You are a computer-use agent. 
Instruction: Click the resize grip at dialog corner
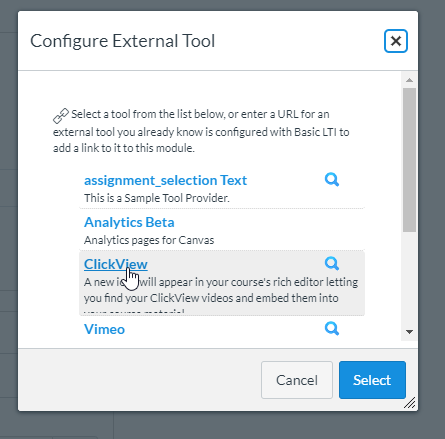tap(410, 403)
